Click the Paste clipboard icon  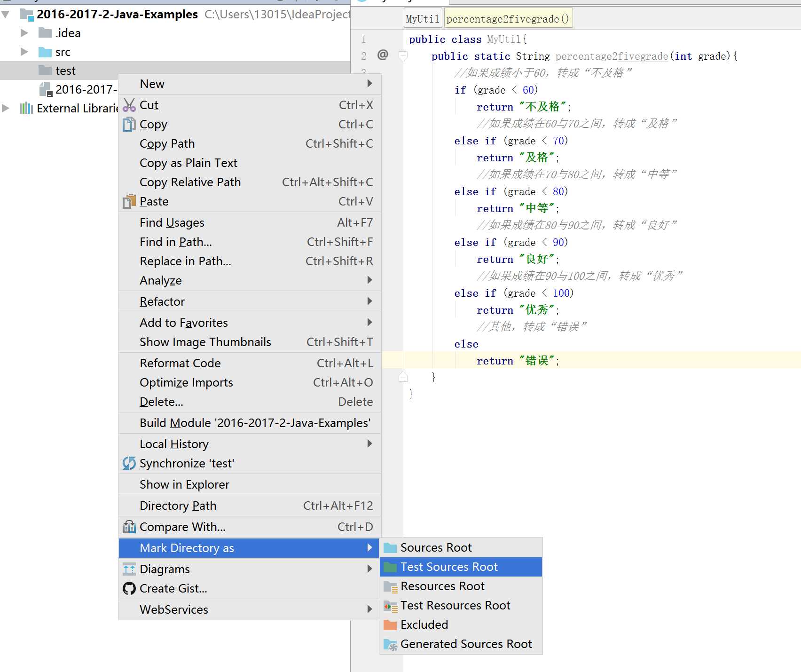click(x=129, y=201)
